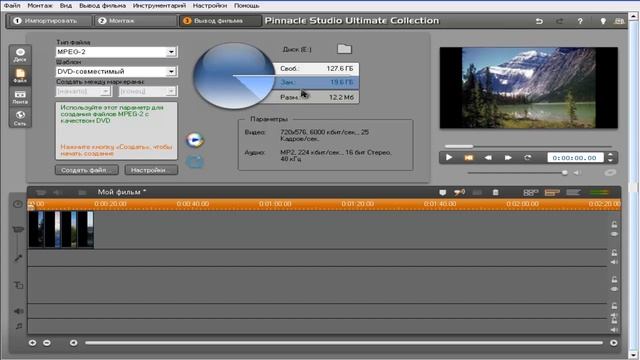
Task: Lock the sound effects track padlock
Action: tap(614, 306)
